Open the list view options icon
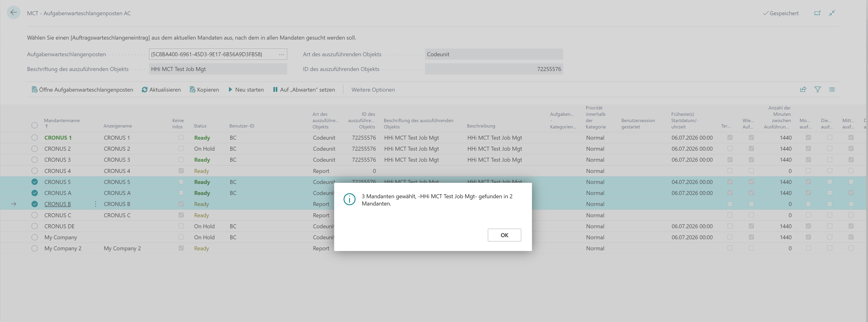This screenshot has height=322, width=868. [832, 90]
